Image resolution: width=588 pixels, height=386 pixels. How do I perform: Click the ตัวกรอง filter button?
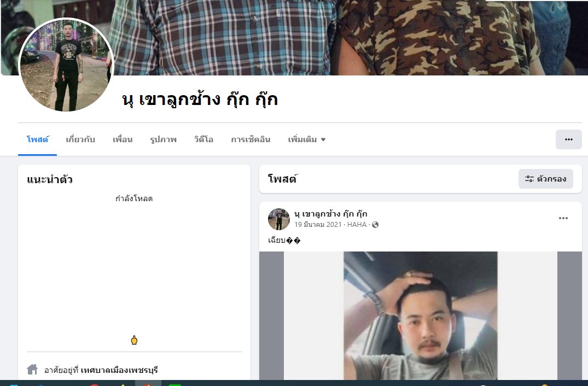click(x=546, y=179)
